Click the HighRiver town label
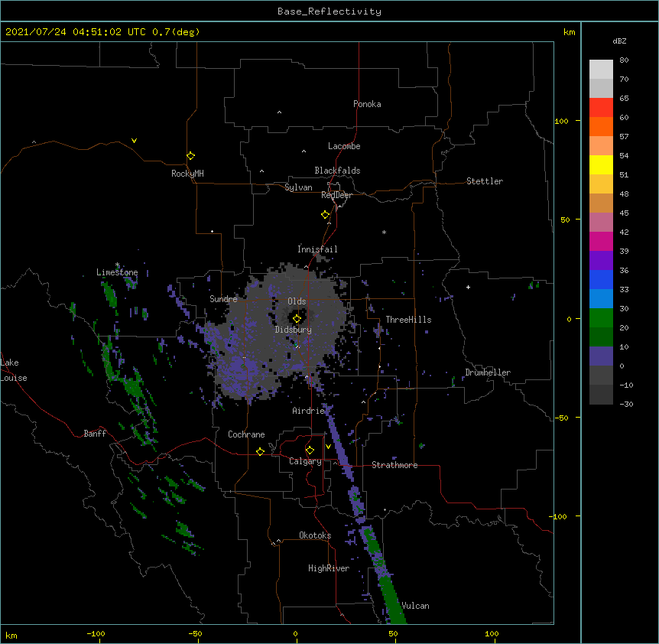The width and height of the screenshot is (659, 644). (x=329, y=568)
